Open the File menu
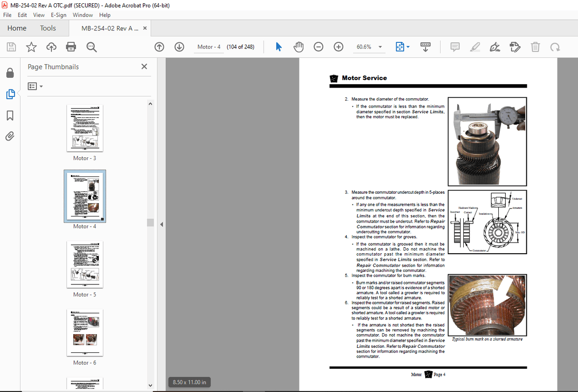Image resolution: width=578 pixels, height=392 pixels. click(7, 15)
